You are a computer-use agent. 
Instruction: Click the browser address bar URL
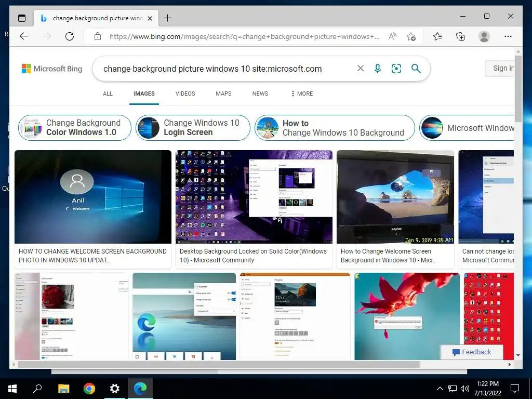pos(244,37)
